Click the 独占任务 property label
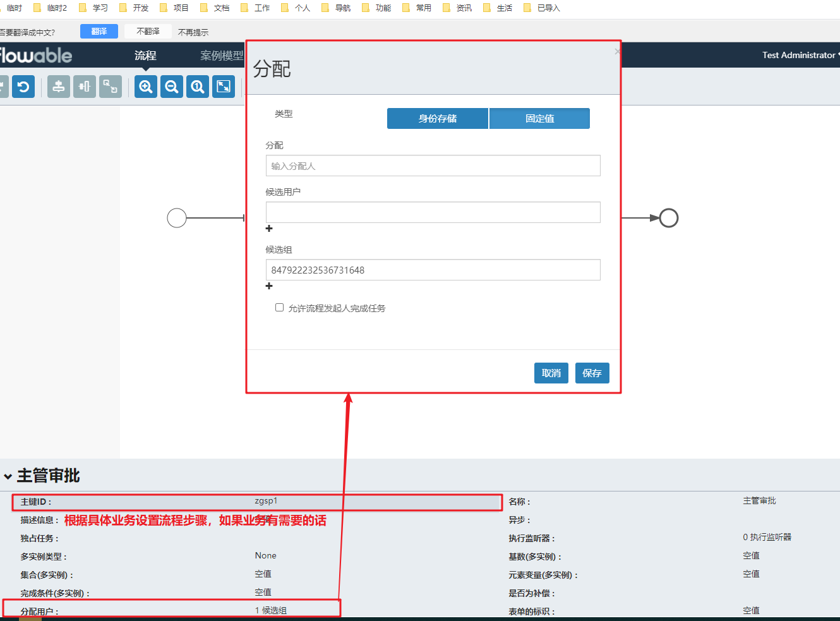The image size is (840, 621). [39, 538]
